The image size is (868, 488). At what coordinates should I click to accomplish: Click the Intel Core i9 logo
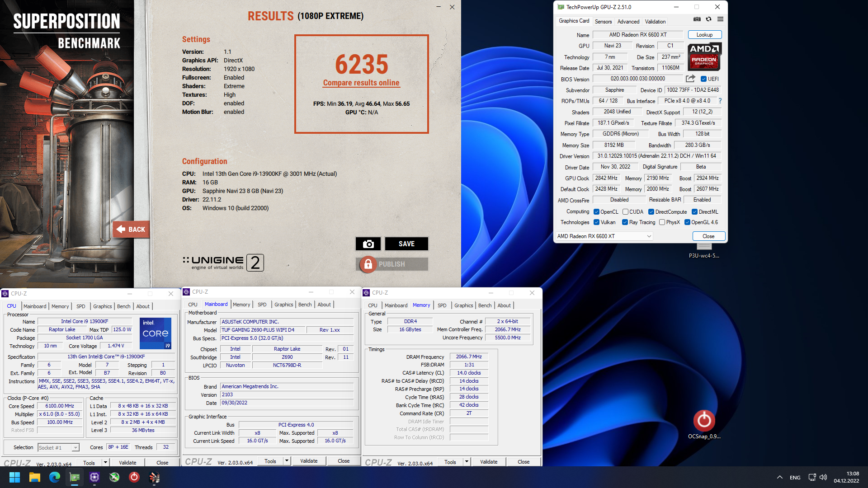(x=156, y=333)
